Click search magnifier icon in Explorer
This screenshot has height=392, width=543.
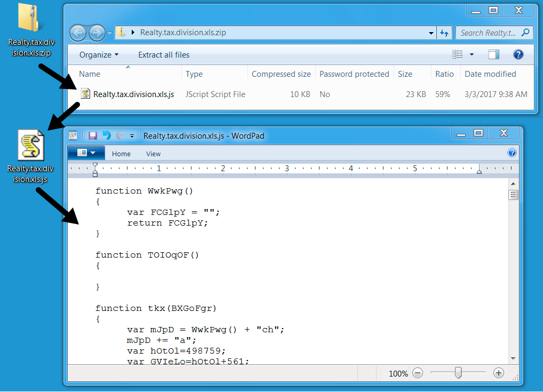click(525, 33)
